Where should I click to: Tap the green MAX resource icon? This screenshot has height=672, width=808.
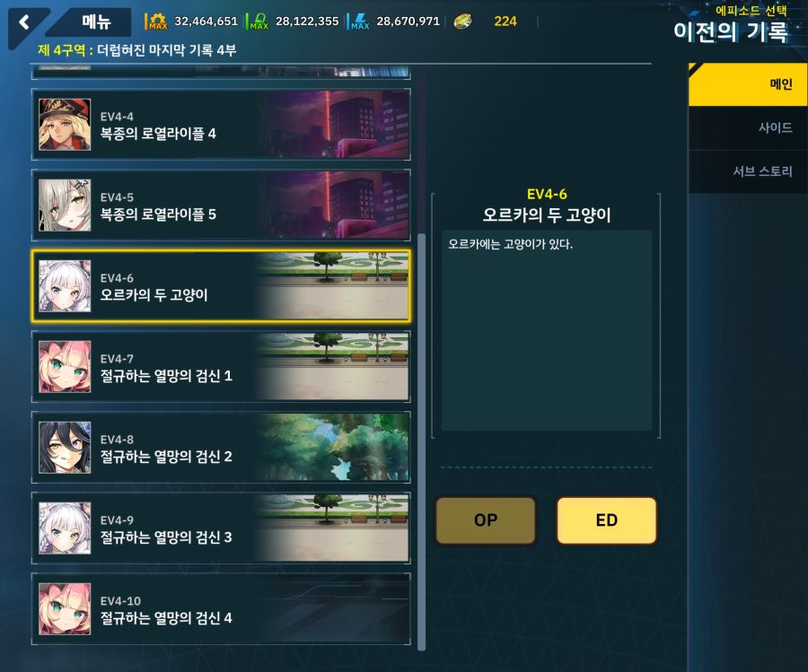coord(259,22)
